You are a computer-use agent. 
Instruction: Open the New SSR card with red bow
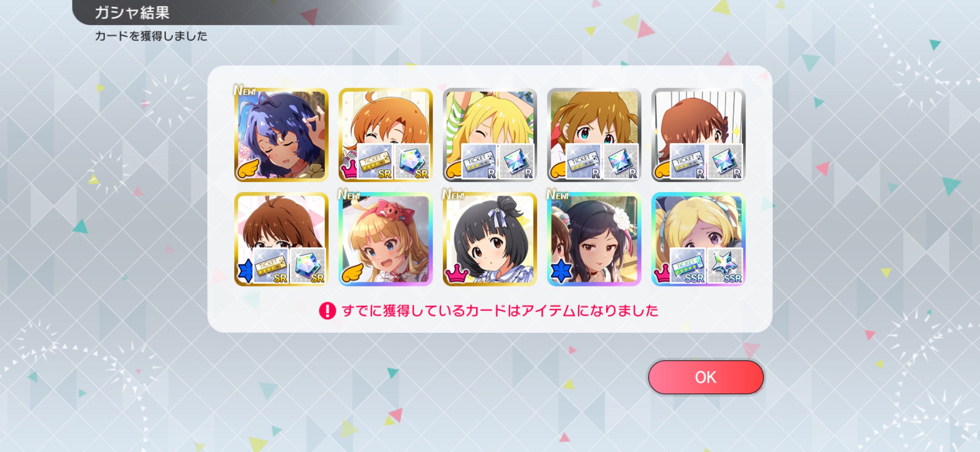tap(386, 239)
